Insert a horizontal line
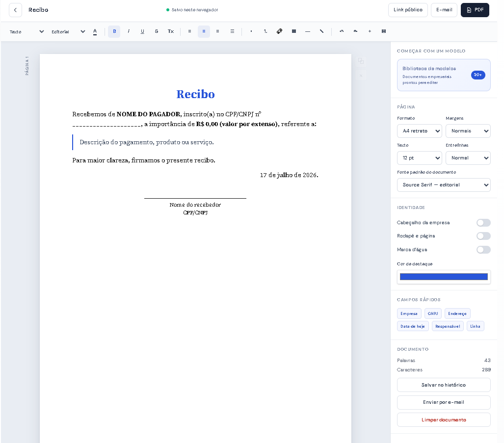Viewport: 504px width, 443px height. (x=308, y=31)
